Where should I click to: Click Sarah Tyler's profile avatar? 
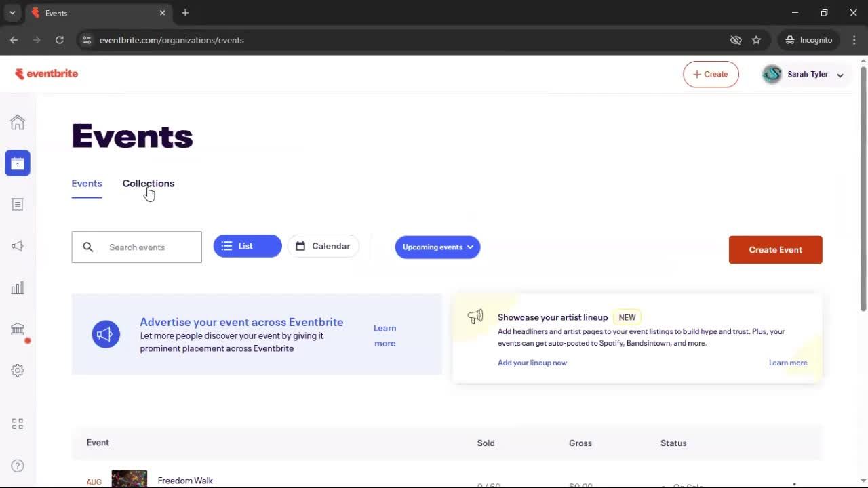(772, 75)
